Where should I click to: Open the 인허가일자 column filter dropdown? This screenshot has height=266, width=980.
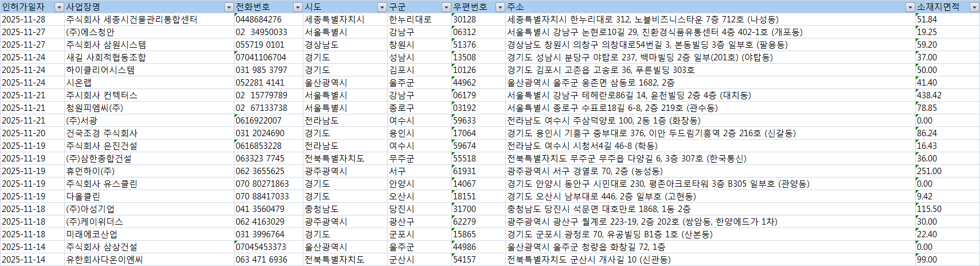tap(59, 7)
